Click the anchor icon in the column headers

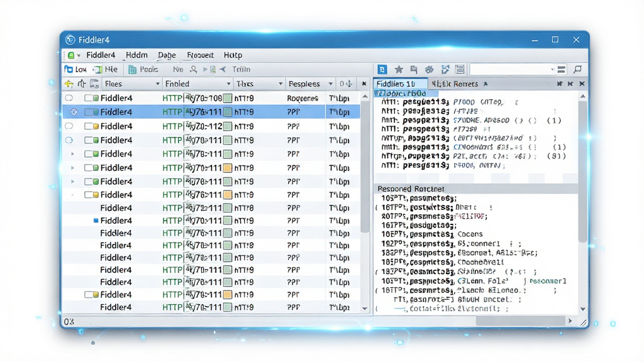tap(348, 84)
